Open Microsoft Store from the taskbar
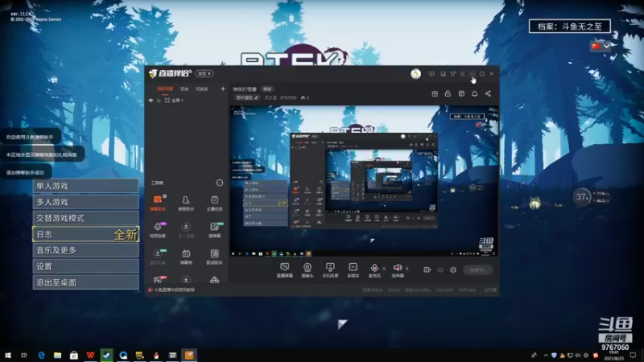The height and width of the screenshot is (362, 644). [x=74, y=355]
